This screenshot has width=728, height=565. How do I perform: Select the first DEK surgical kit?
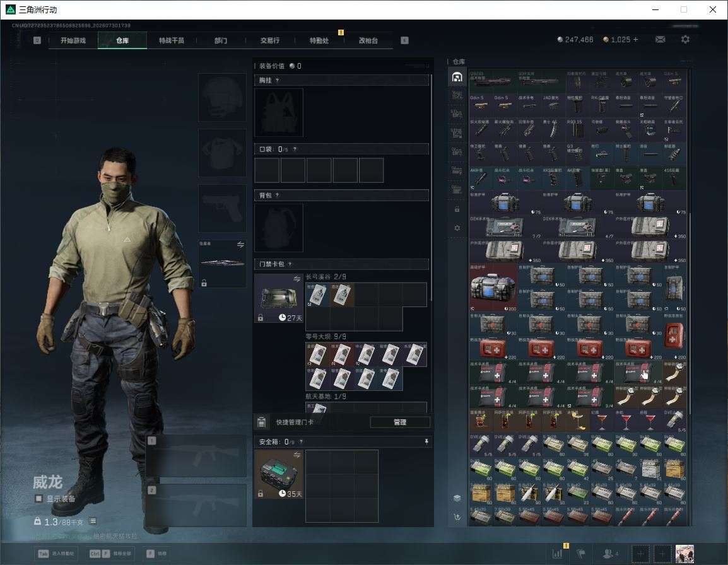[505, 227]
